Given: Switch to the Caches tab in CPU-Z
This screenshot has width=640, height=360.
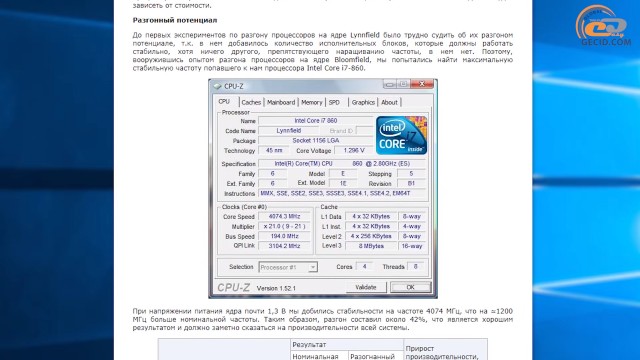Looking at the screenshot, I should [x=251, y=102].
